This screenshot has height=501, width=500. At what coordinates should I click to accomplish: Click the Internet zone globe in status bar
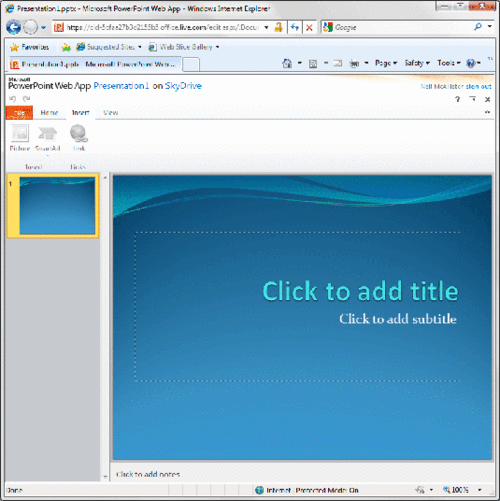[x=259, y=490]
